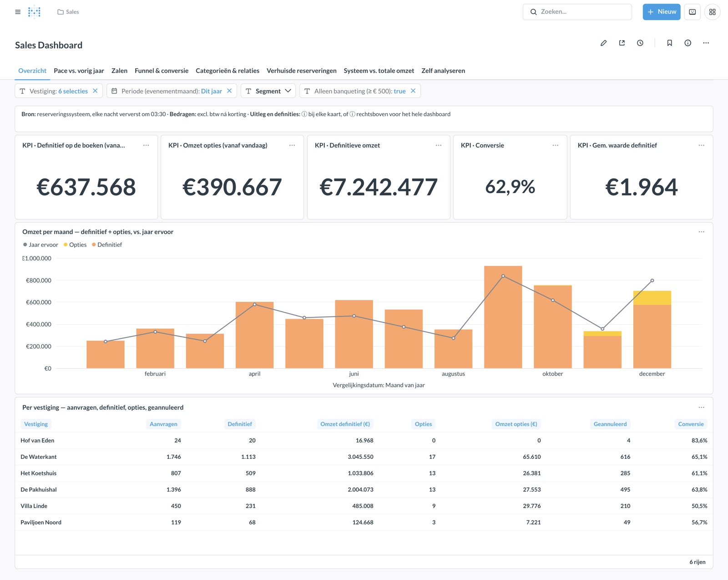Open menu on KPI Conversie card
The width and height of the screenshot is (728, 580).
click(x=556, y=145)
